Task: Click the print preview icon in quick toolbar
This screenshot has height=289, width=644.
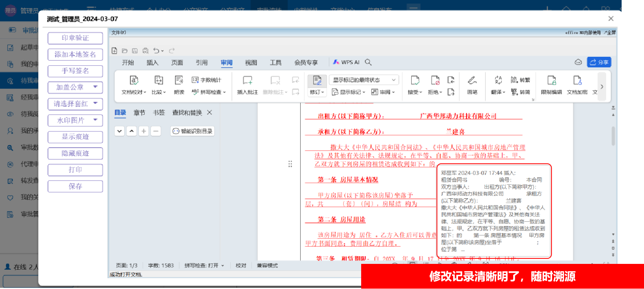Action: 145,51
